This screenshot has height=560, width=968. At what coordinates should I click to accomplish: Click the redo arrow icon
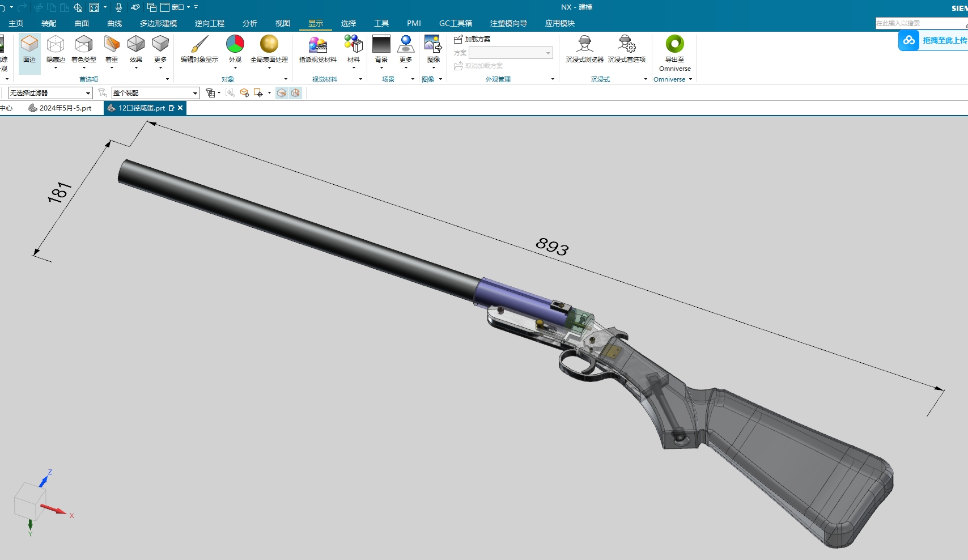[x=22, y=7]
